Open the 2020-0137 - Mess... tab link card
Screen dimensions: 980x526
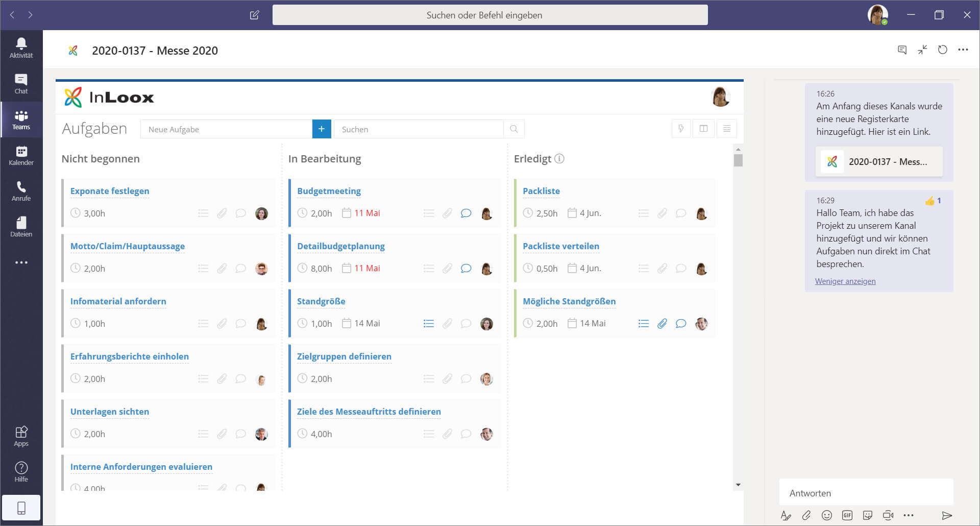click(879, 161)
